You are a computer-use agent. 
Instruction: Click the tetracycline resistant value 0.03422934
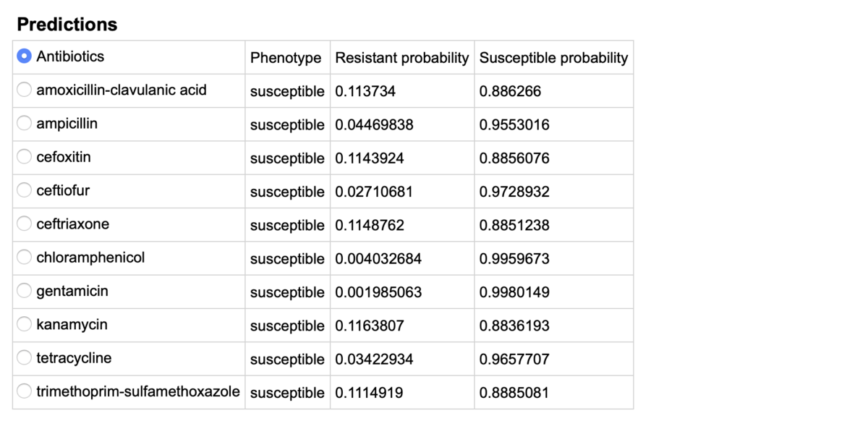click(x=374, y=359)
